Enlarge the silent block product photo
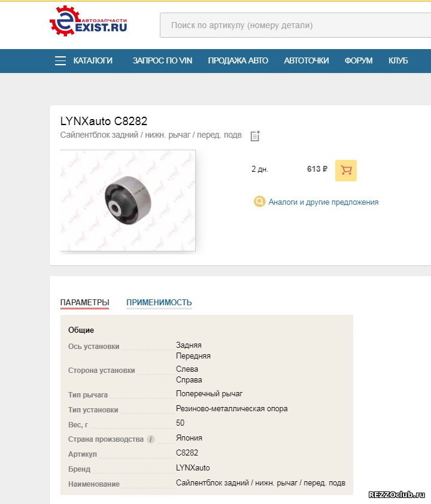Viewport: 431px width, 504px height. (128, 201)
